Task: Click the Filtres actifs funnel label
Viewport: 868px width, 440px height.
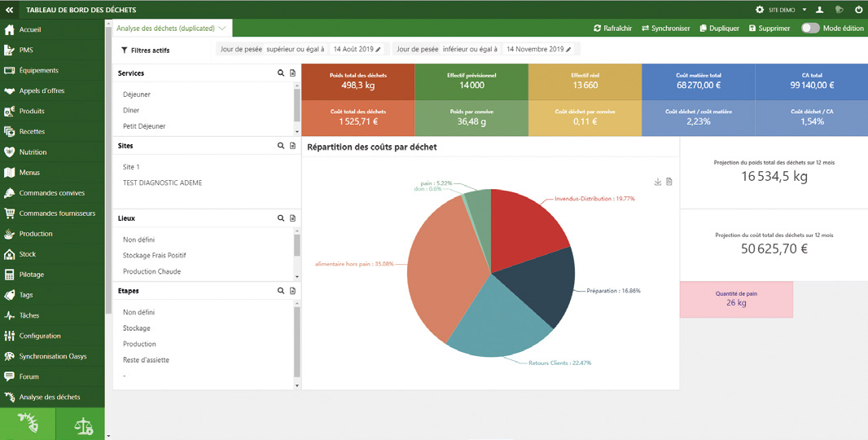Action: pos(146,51)
